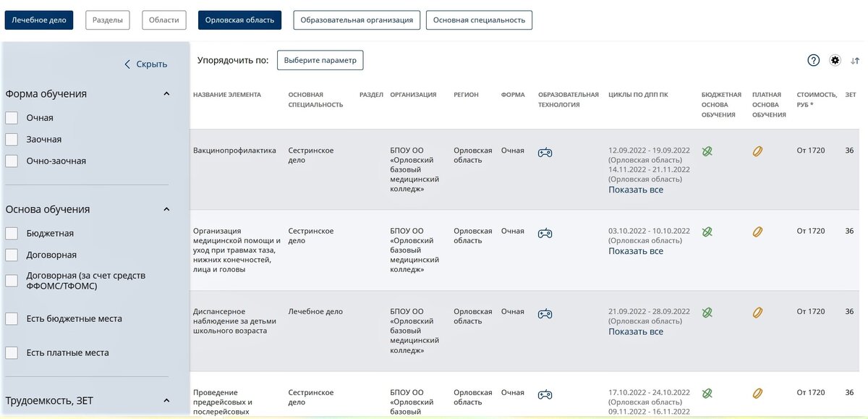Click the educational technology gamepad icon for Вакцинопрофилактика
The width and height of the screenshot is (868, 419).
coord(545,153)
